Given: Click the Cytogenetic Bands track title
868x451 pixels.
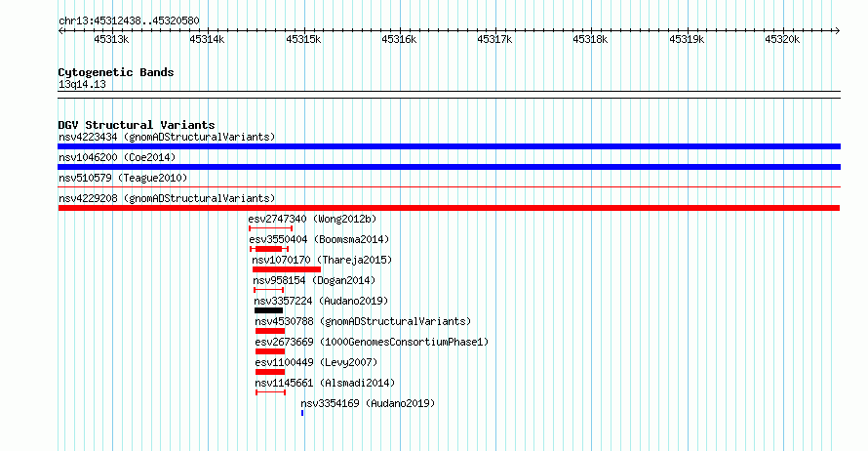Looking at the screenshot, I should tap(116, 72).
